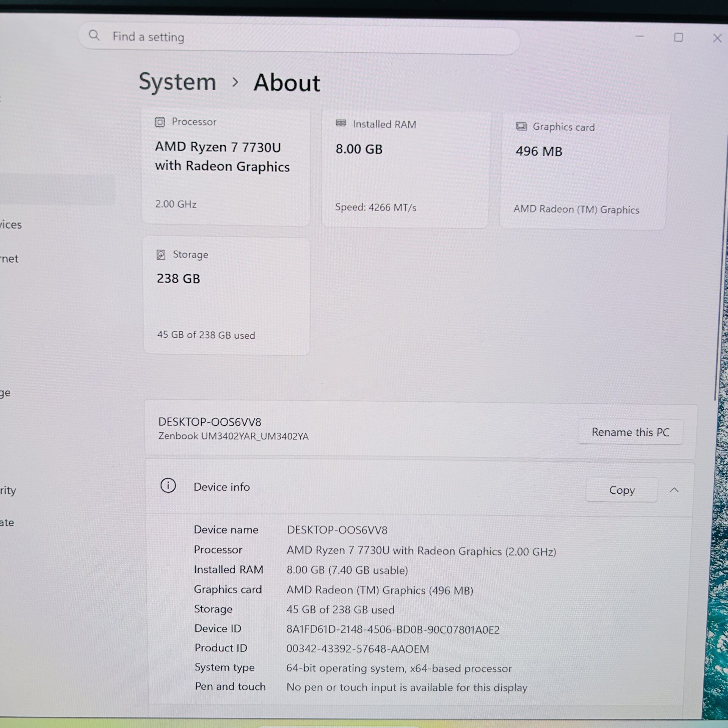
Task: Click the Device info circle-i icon
Action: click(x=168, y=485)
